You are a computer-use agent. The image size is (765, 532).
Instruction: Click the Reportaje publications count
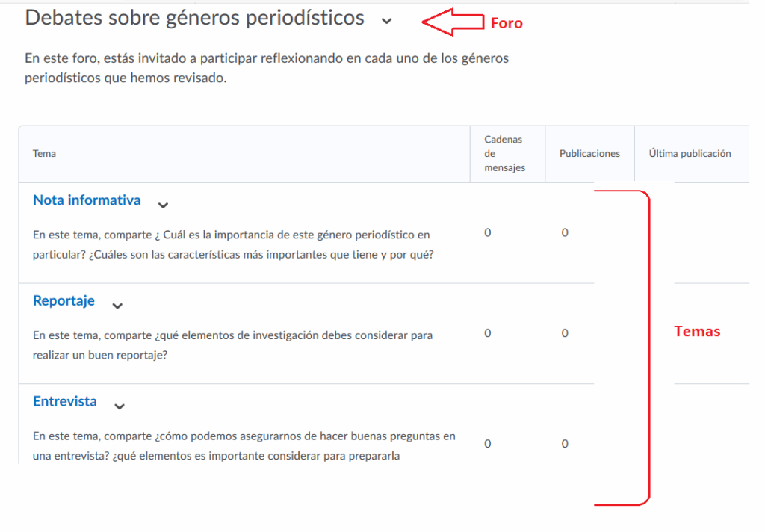(565, 333)
